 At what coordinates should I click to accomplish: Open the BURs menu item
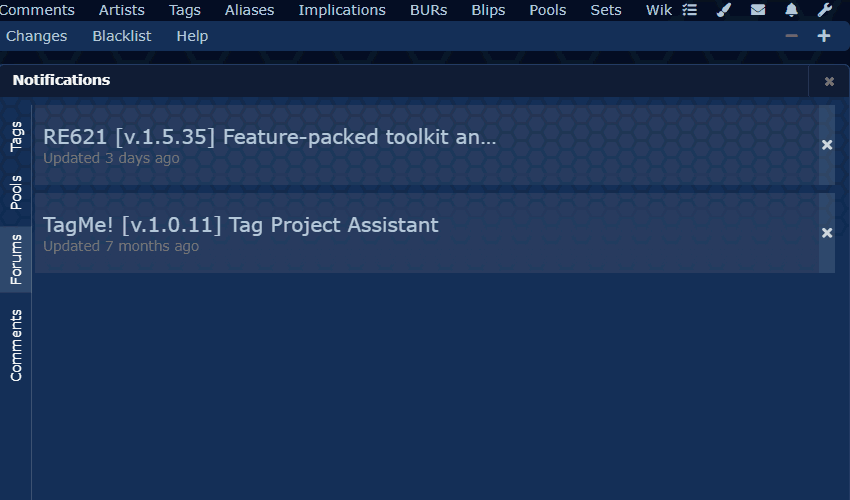coord(428,10)
